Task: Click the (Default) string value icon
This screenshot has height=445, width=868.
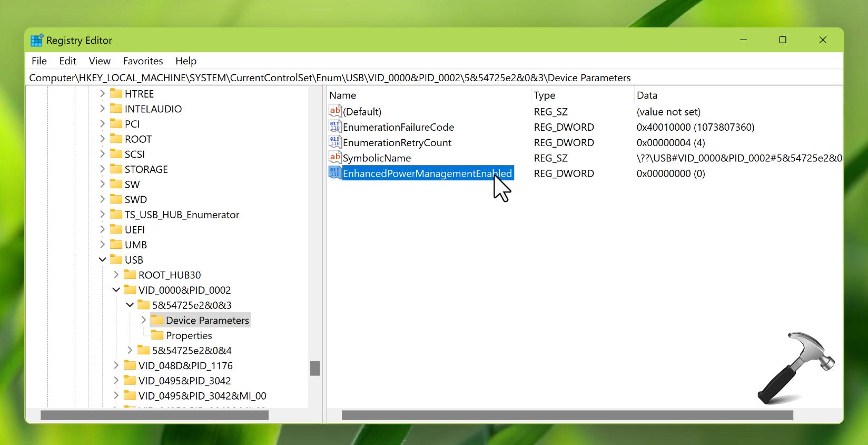Action: (x=334, y=111)
